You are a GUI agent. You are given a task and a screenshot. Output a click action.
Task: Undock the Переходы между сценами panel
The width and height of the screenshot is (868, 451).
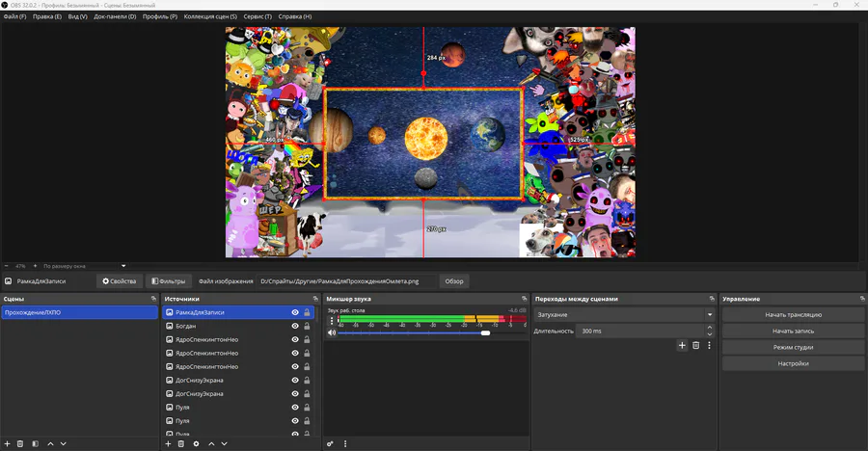712,299
